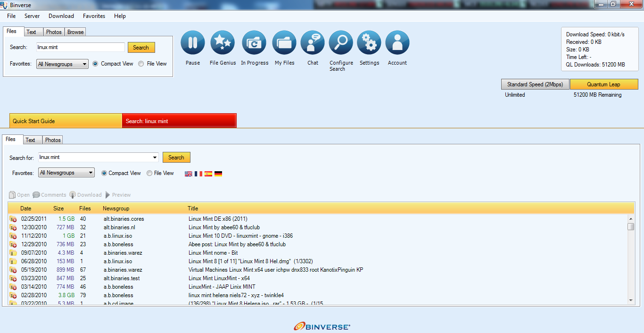The width and height of the screenshot is (644, 333).
Task: Click row icon for linux mint helena niels72
Action: coord(13,295)
